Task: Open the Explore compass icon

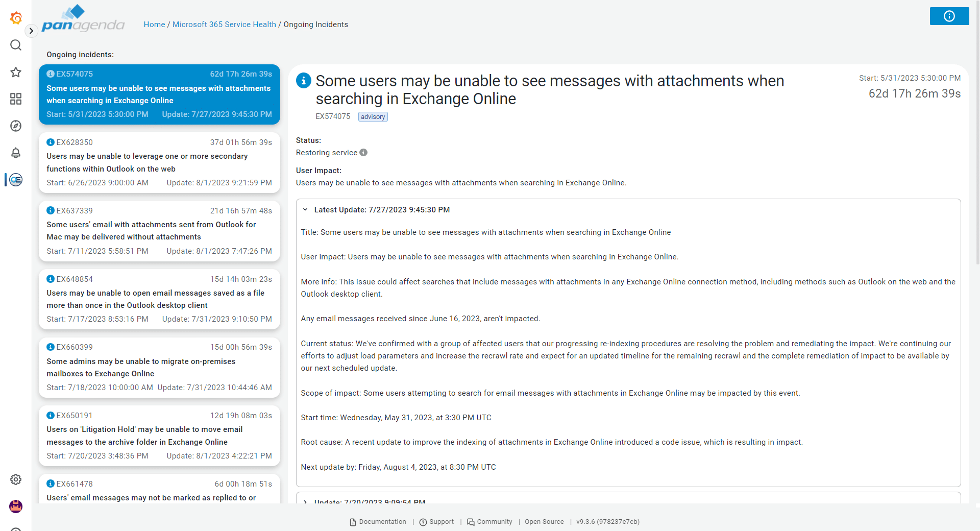Action: (16, 126)
